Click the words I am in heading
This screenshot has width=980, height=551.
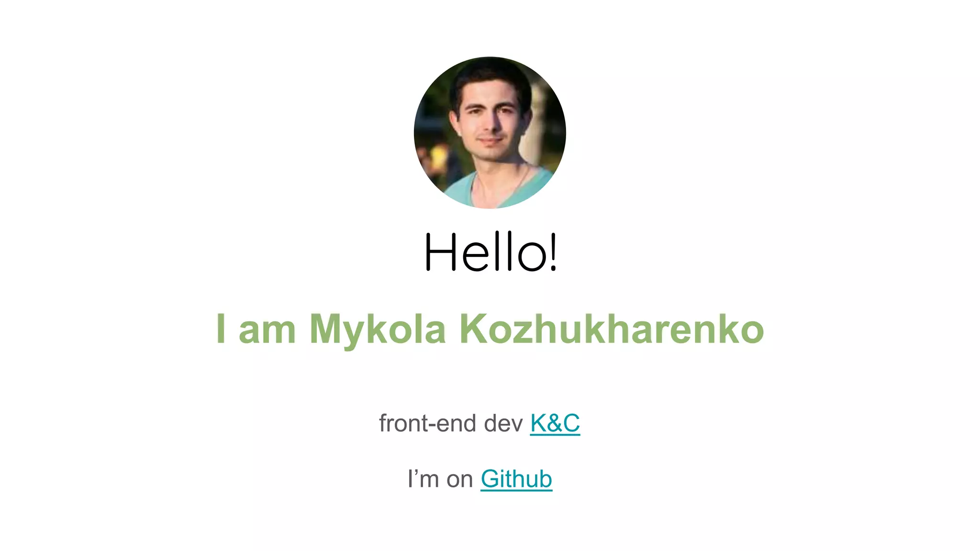coord(256,329)
